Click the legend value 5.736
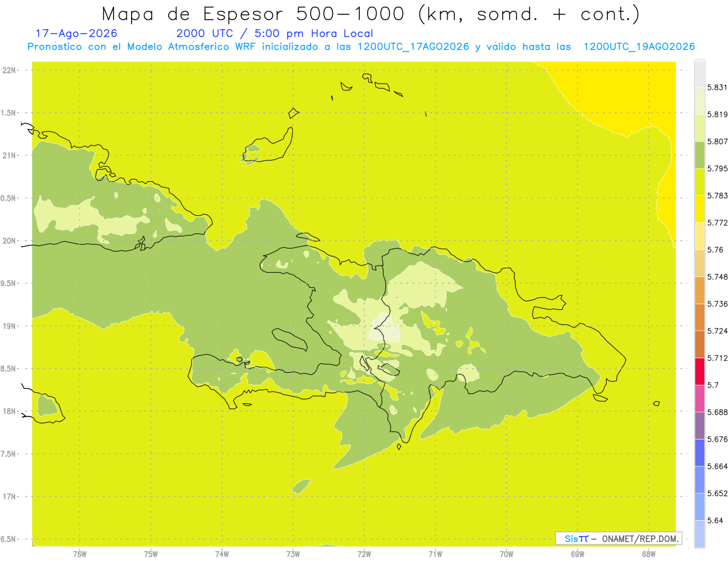The width and height of the screenshot is (728, 562). click(717, 304)
